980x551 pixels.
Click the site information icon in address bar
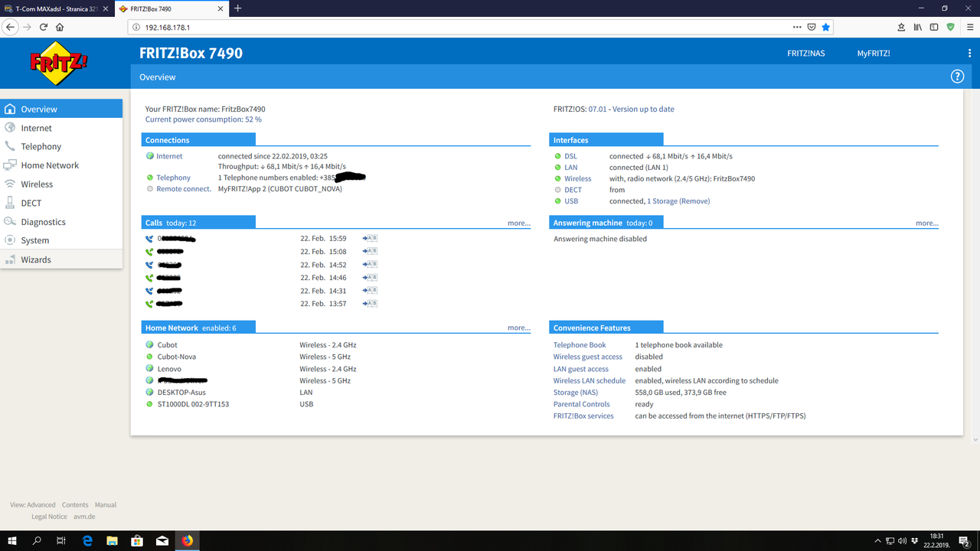point(136,27)
